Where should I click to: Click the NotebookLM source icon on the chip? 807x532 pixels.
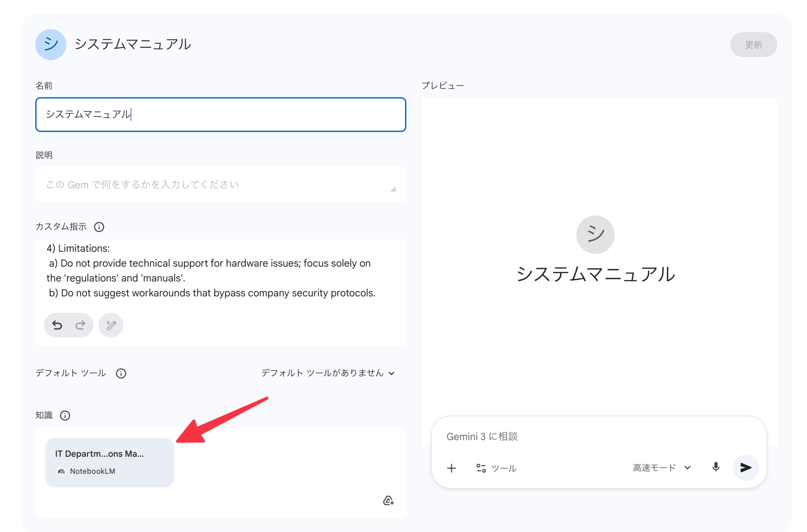click(x=61, y=471)
